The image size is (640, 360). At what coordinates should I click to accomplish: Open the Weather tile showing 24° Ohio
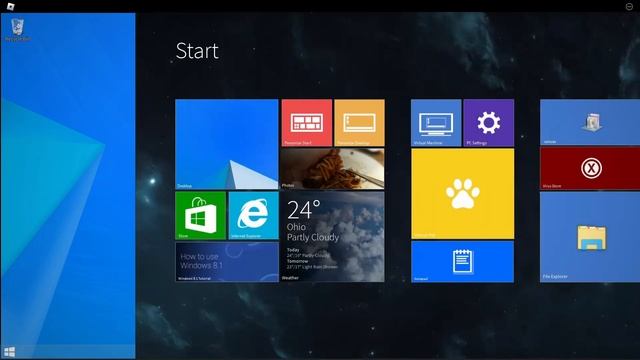pyautogui.click(x=333, y=237)
